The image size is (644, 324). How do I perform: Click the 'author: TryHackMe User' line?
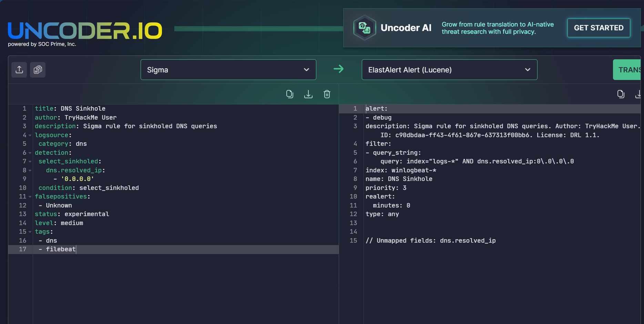pos(75,118)
